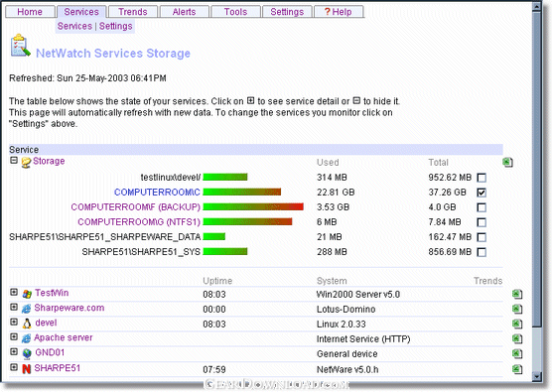Screen dimensions: 552x392
Task: Open the main Settings tab
Action: coord(287,12)
